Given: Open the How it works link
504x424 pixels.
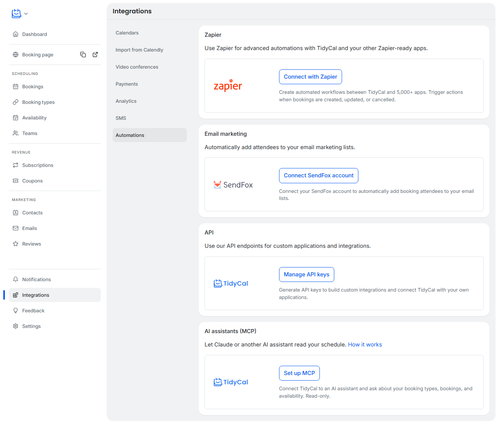Looking at the screenshot, I should pos(365,345).
